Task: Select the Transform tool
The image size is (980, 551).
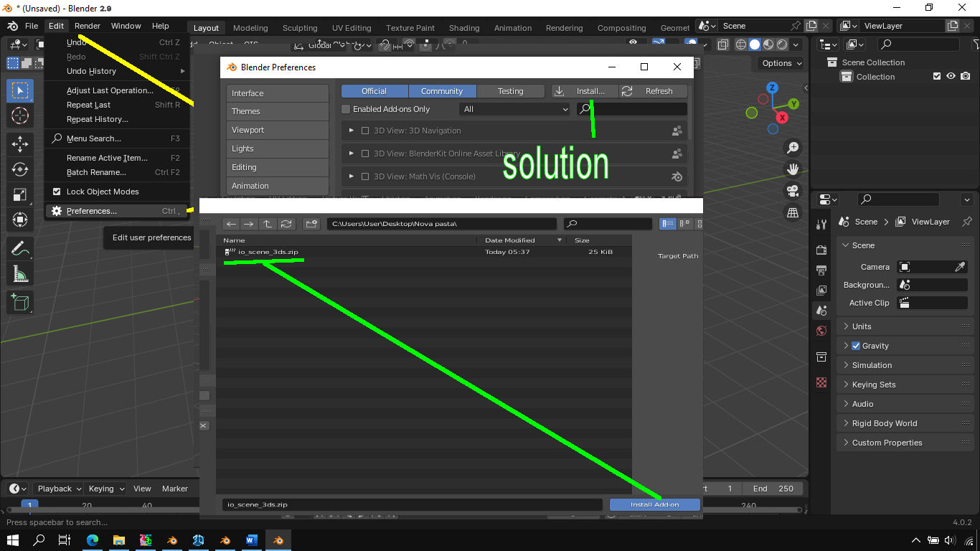Action: [20, 220]
